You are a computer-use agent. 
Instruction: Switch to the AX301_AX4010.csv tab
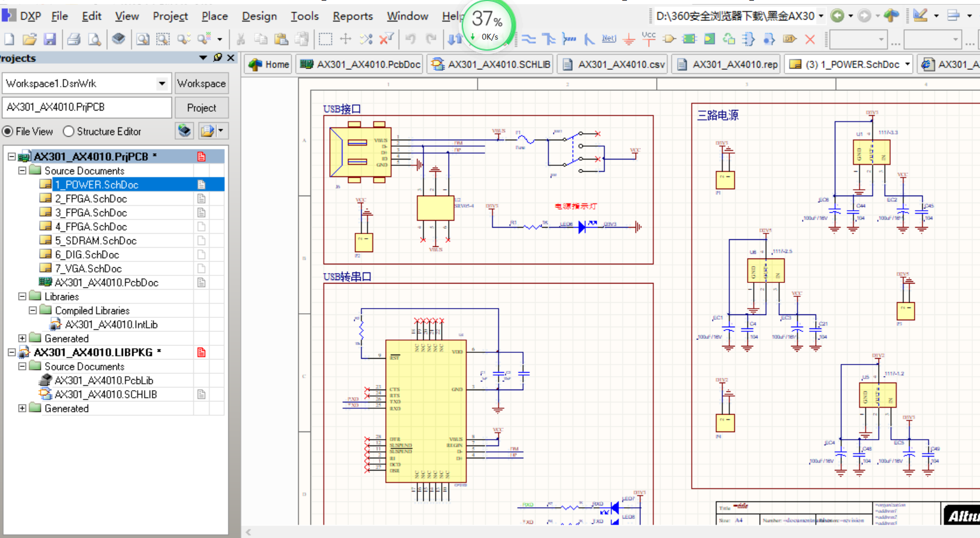coord(614,65)
